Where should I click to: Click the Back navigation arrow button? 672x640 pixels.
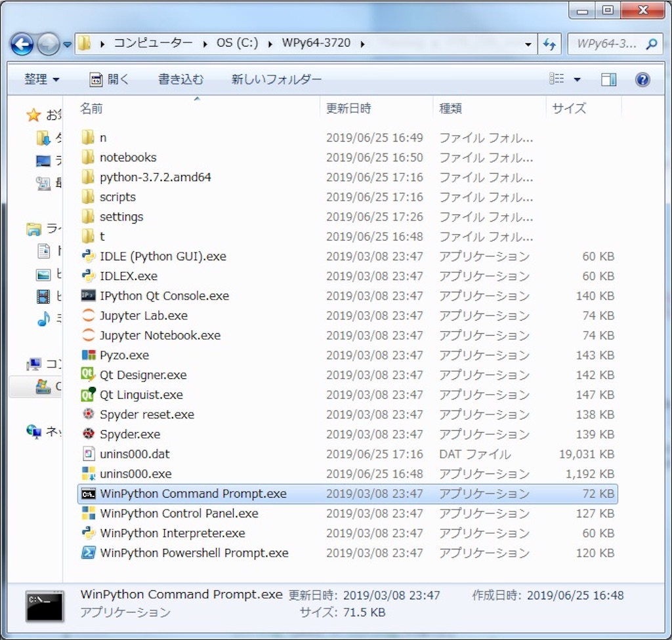[22, 44]
